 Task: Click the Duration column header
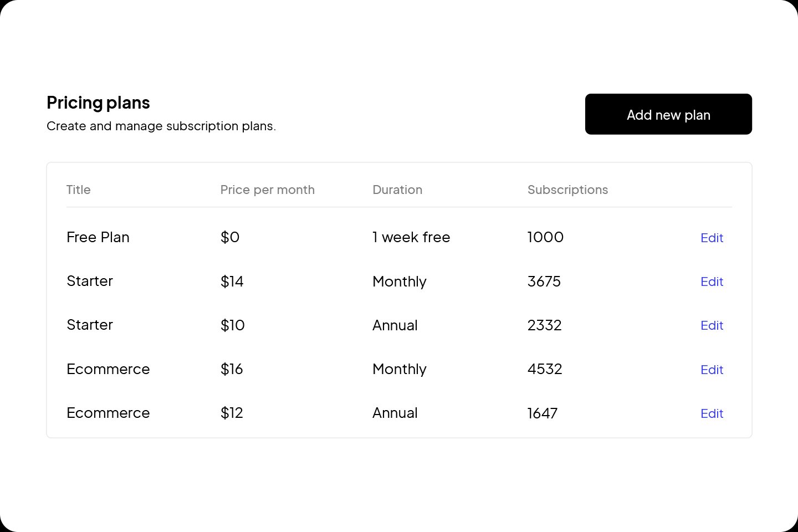click(x=397, y=190)
